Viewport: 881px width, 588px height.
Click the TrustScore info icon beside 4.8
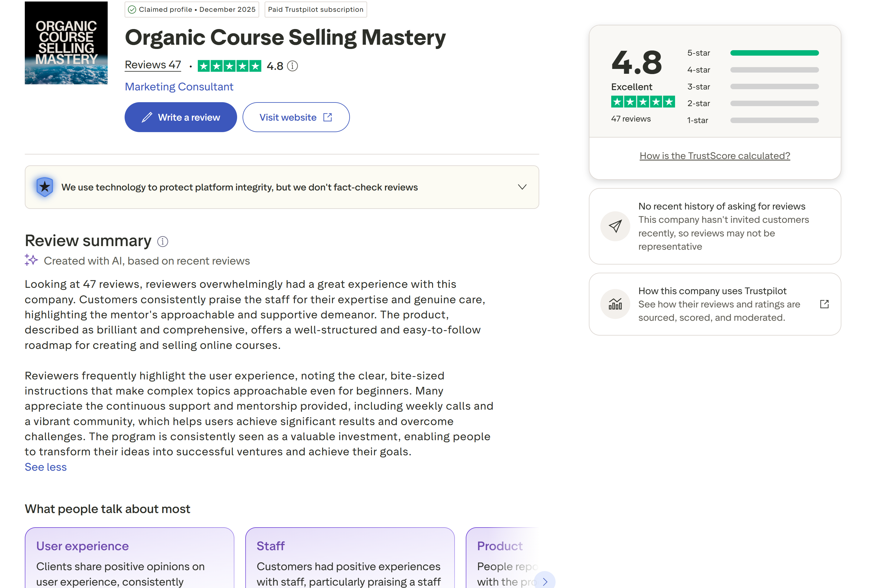tap(292, 66)
